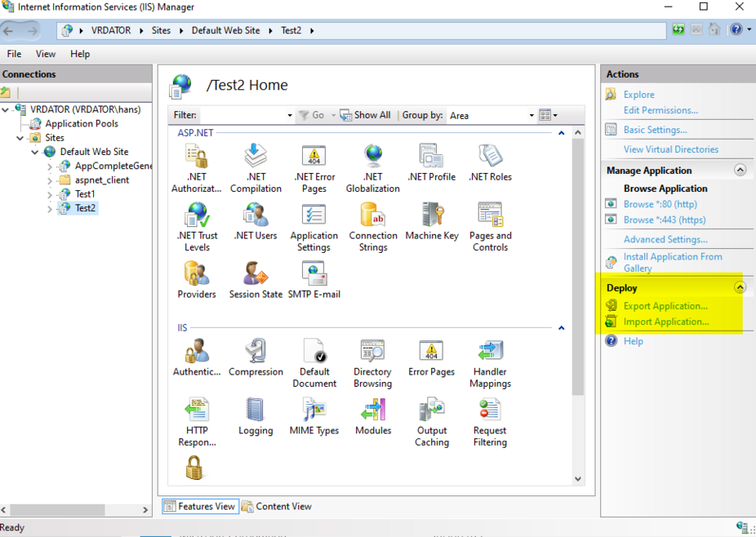Collapse the VRDATOR server node

tap(5, 110)
